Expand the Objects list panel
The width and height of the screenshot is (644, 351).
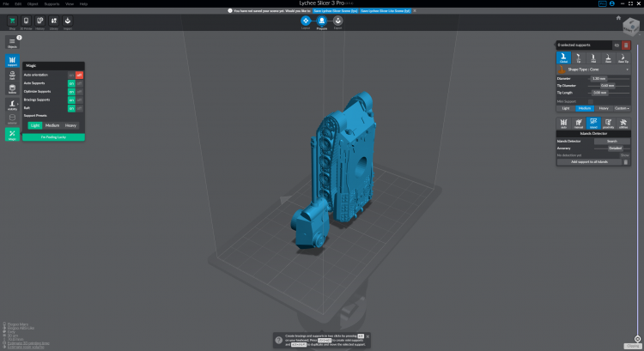click(12, 43)
